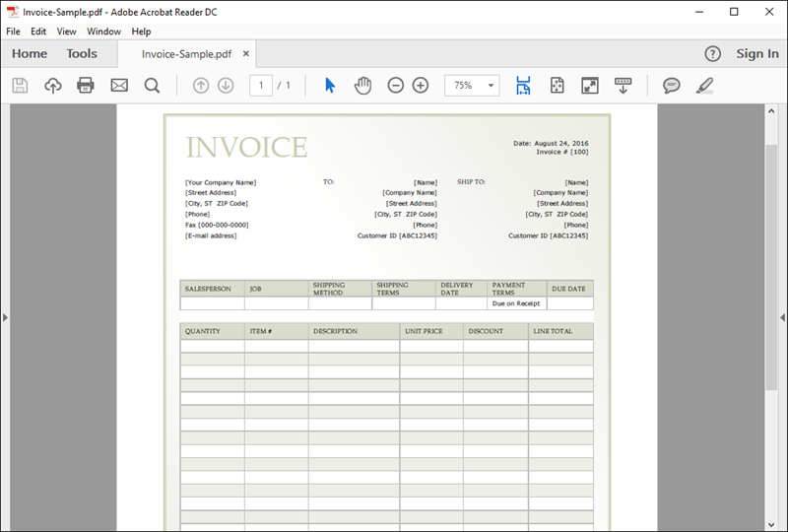Click the vertical scrollbar thumb

(771, 267)
